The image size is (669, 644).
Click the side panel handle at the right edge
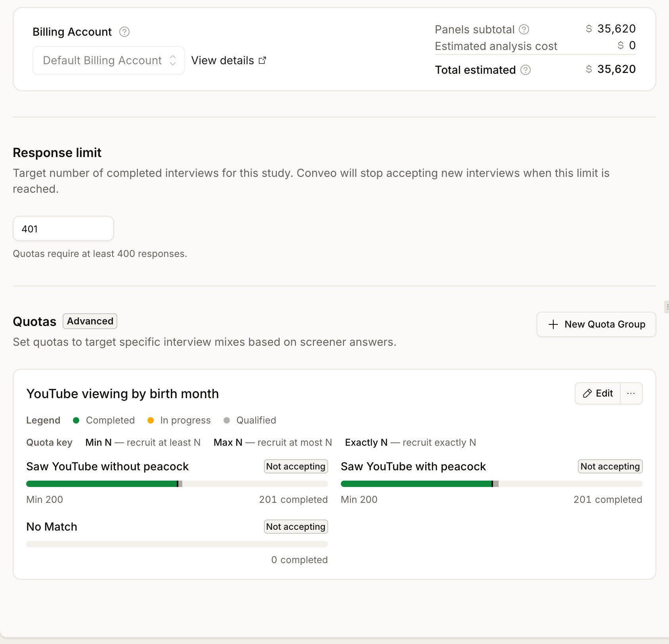667,307
